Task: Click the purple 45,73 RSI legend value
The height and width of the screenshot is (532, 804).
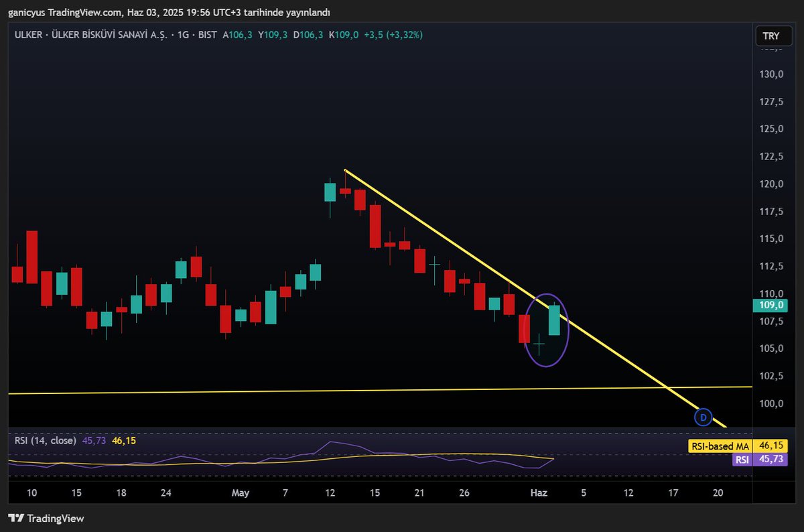Action: (94, 441)
